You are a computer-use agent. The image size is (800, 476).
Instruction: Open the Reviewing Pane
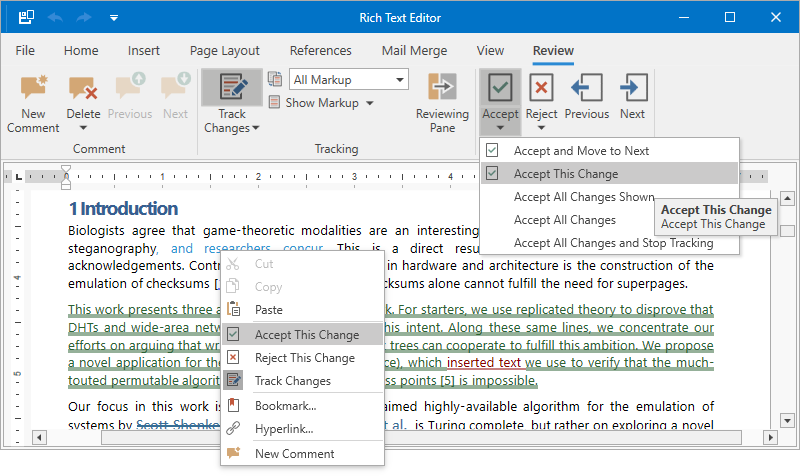(442, 98)
